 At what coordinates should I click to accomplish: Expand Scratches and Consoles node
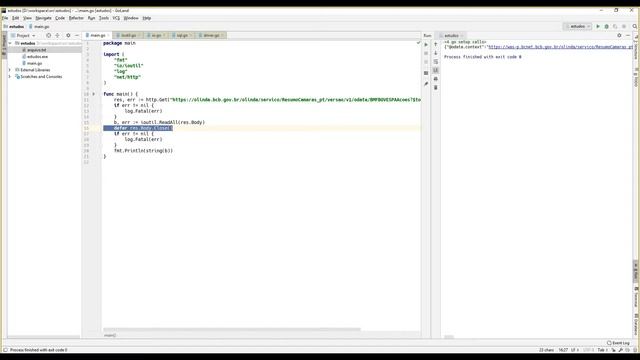[x=10, y=76]
